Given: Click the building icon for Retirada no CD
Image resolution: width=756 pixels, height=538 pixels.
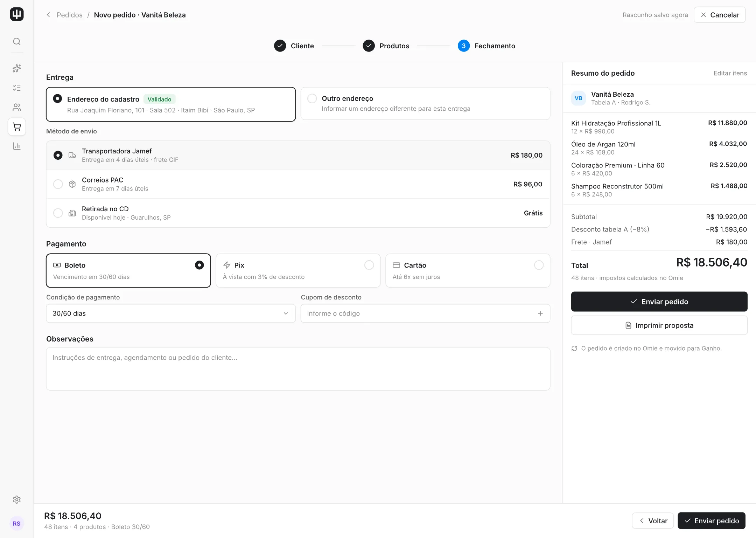Looking at the screenshot, I should (72, 213).
